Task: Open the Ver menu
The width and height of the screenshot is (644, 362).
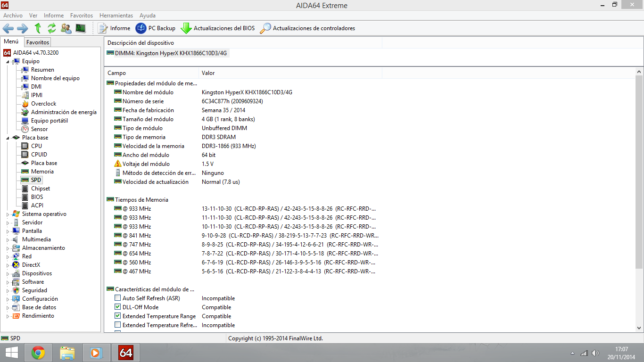Action: coord(33,16)
